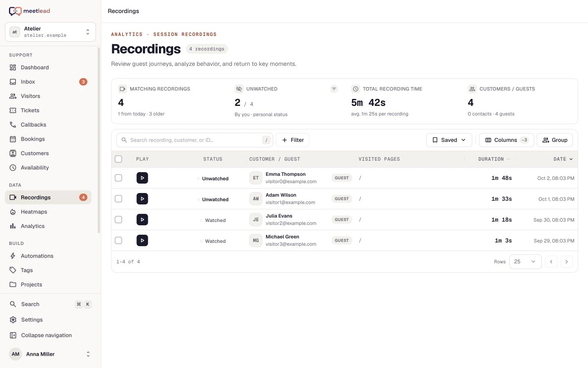Click the Heatmaps icon
The image size is (588, 368).
(13, 212)
